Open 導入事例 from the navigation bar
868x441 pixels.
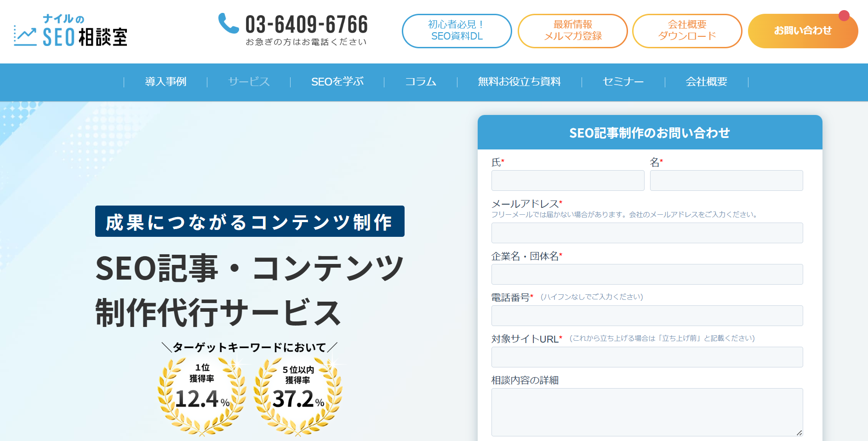coord(166,82)
